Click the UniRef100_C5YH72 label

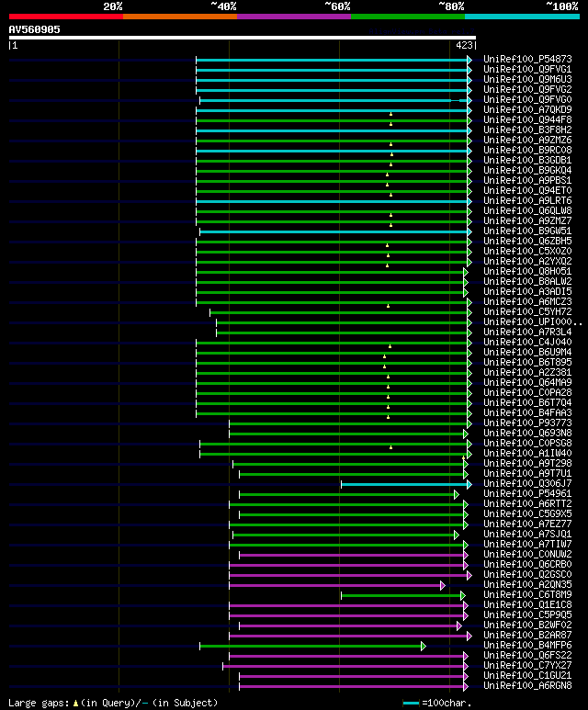click(x=527, y=312)
